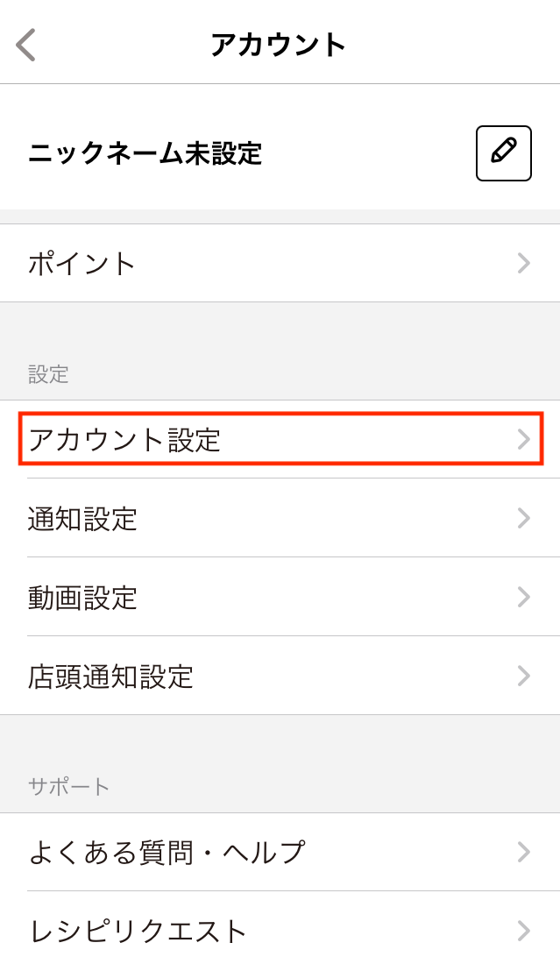This screenshot has height=964, width=560.
Task: Open the 通知設定 menu entry
Action: click(x=263, y=520)
